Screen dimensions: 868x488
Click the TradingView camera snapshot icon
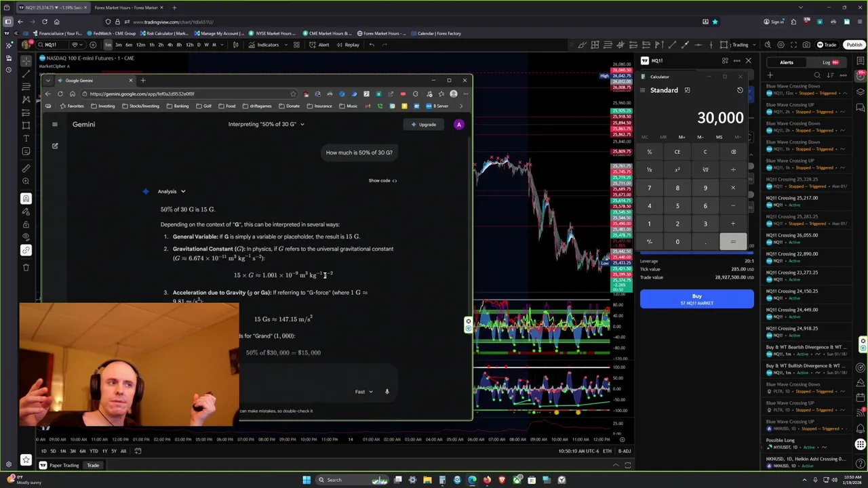tap(806, 45)
